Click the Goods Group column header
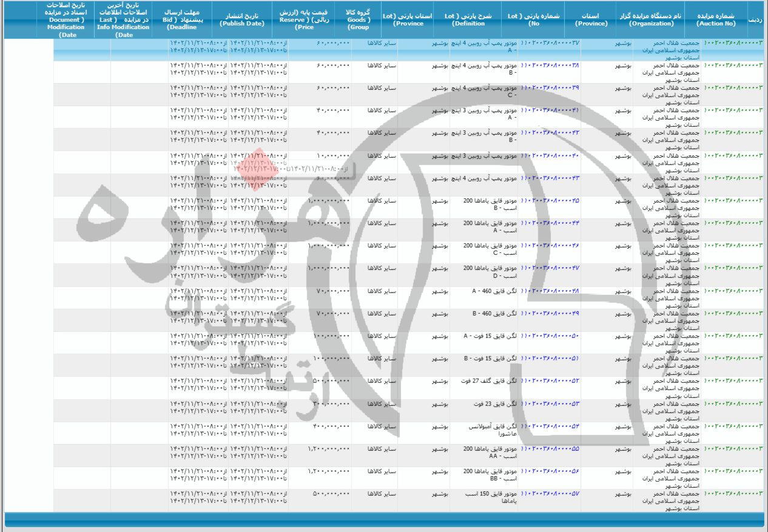Image resolution: width=768 pixels, height=532 pixels. coord(359,19)
